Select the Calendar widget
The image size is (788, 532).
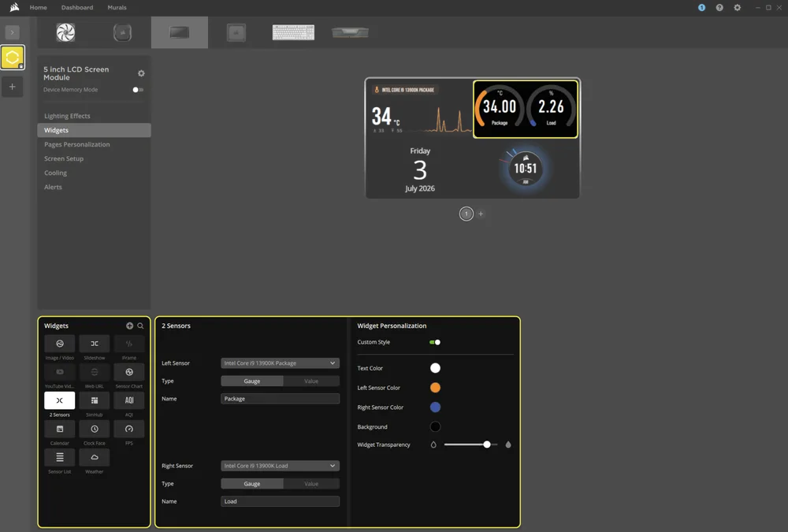click(x=59, y=429)
